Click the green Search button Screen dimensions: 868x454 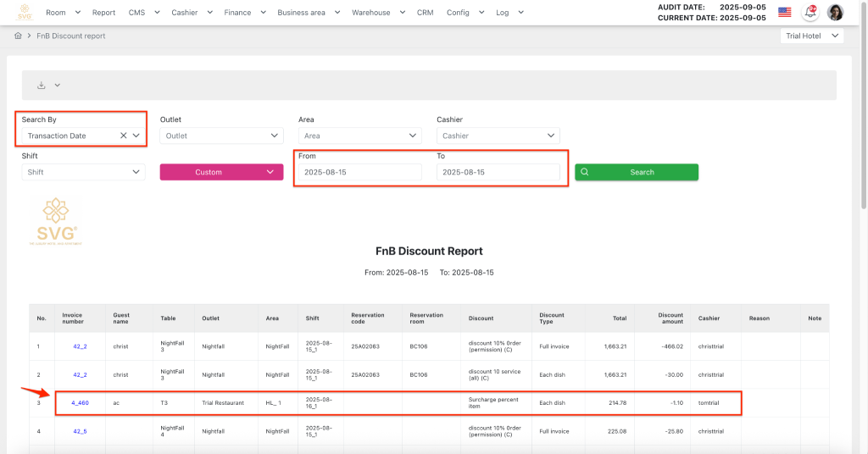pyautogui.click(x=636, y=172)
